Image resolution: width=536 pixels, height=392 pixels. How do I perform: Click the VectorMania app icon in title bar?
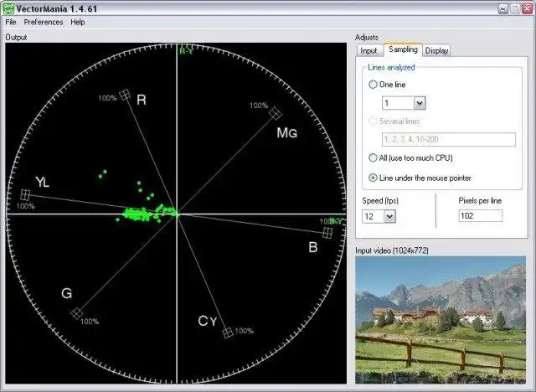(8, 8)
